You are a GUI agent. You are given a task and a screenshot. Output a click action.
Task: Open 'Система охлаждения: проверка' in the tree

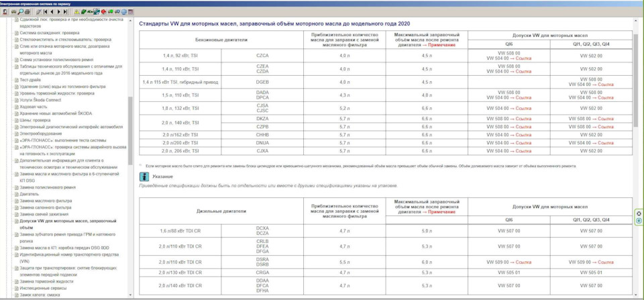[x=49, y=32]
